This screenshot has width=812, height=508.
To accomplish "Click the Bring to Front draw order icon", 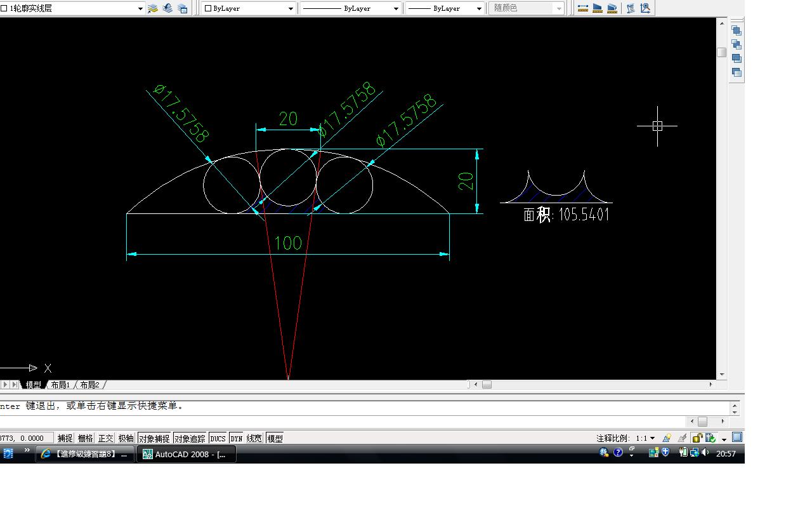I will pos(737,30).
